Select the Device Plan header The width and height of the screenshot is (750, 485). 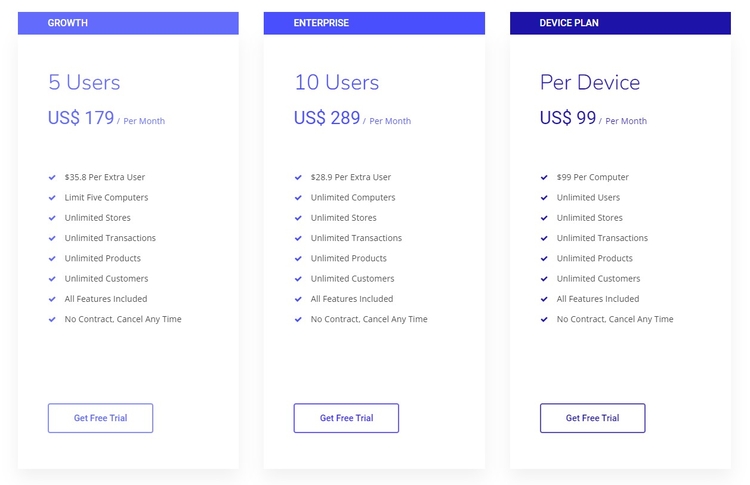[x=620, y=23]
